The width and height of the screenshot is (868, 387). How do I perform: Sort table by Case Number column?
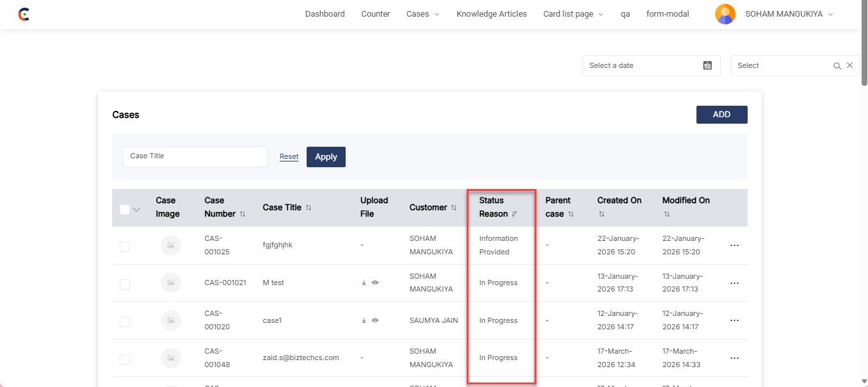[242, 215]
